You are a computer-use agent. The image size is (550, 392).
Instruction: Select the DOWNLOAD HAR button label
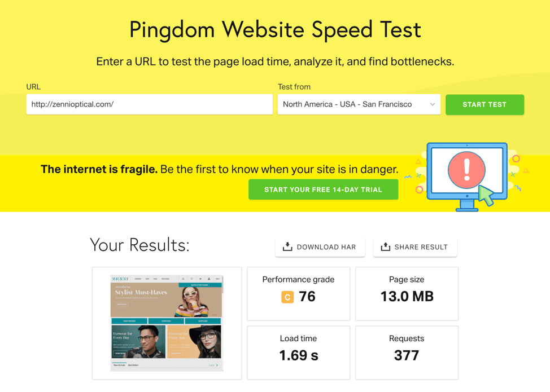pyautogui.click(x=326, y=247)
